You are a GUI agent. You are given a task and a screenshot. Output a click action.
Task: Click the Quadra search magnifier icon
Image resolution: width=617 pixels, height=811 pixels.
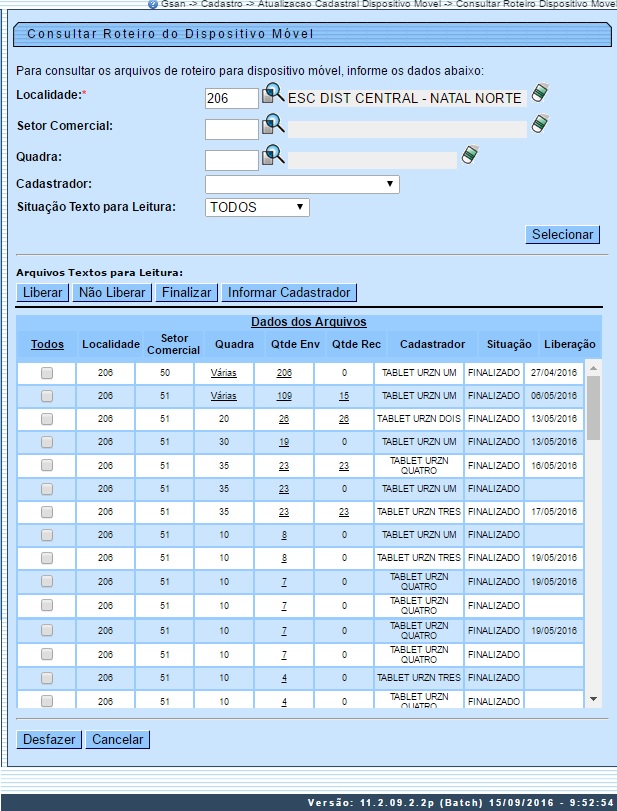(273, 157)
